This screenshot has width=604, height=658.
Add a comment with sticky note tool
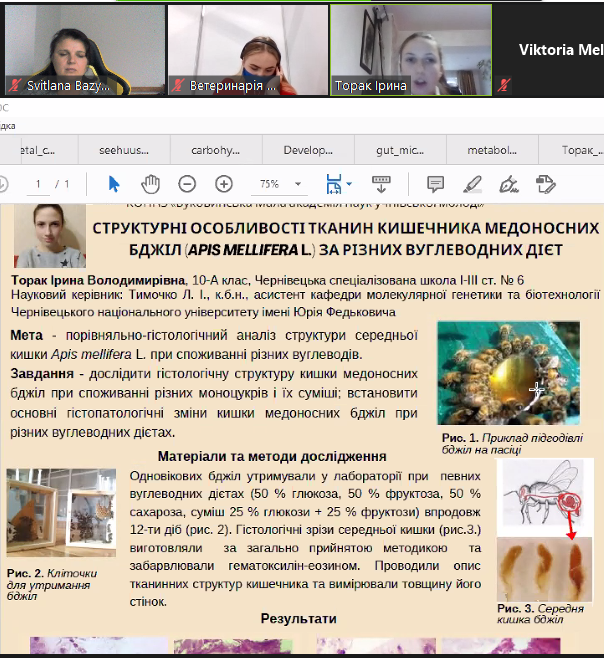435,184
